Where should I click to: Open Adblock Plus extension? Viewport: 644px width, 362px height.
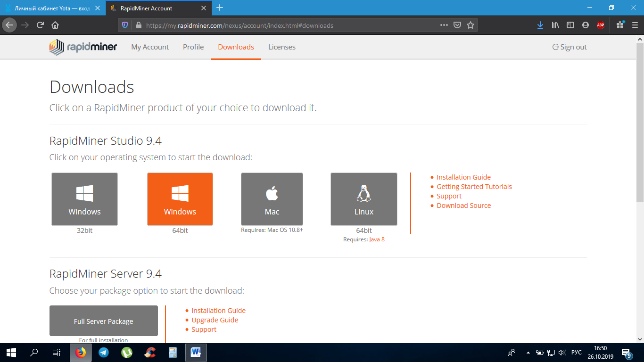(601, 25)
